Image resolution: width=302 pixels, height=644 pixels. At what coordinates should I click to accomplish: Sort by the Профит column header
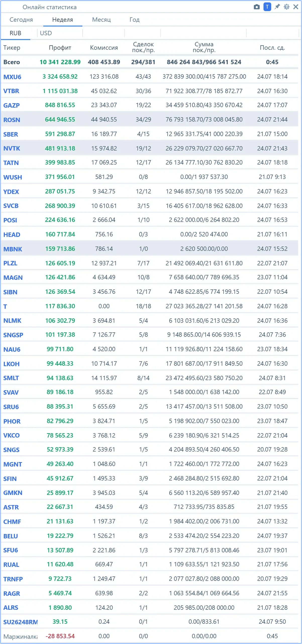(60, 48)
